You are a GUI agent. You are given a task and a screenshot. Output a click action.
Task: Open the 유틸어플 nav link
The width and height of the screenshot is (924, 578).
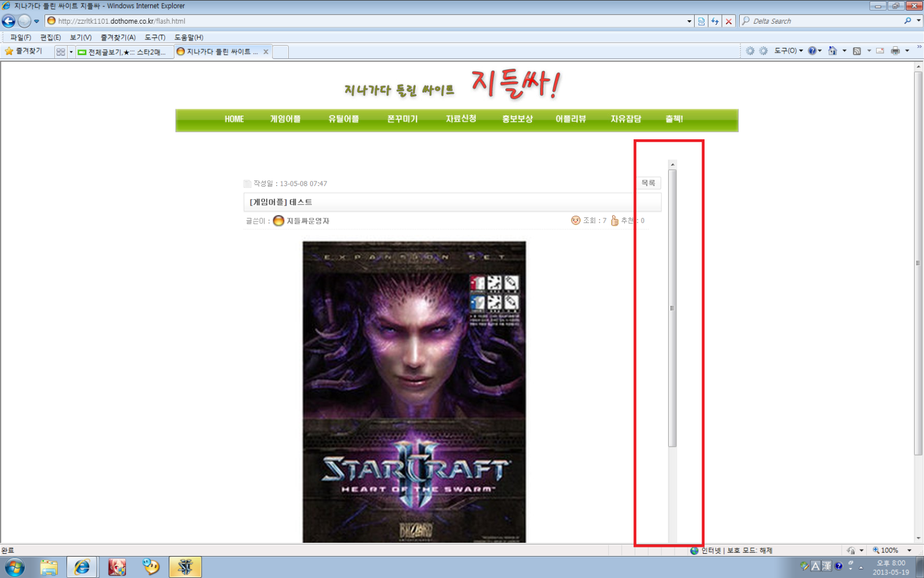(x=344, y=119)
